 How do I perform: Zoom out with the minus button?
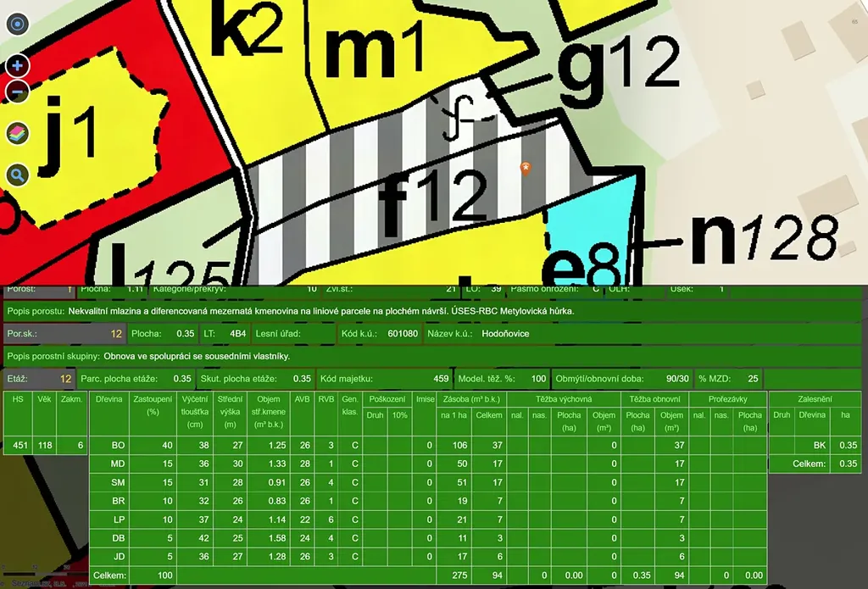coord(18,91)
